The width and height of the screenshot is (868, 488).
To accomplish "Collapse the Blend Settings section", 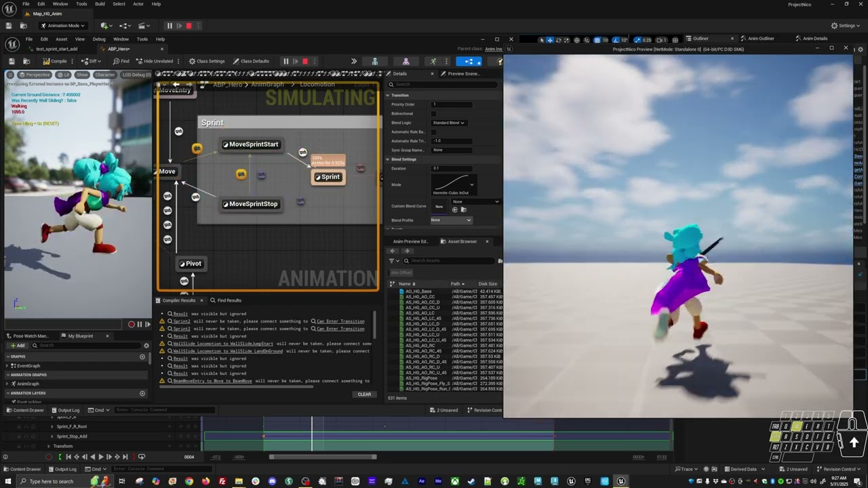I will (388, 159).
